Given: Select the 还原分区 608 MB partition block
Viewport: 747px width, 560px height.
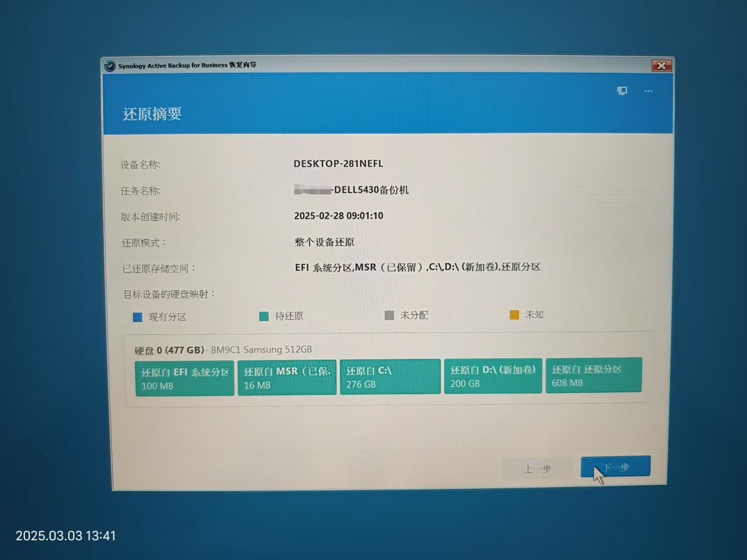Looking at the screenshot, I should pos(593,375).
